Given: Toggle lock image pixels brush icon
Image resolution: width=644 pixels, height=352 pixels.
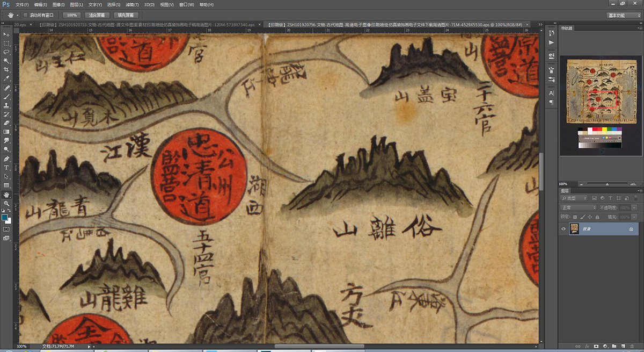Looking at the screenshot, I should [582, 217].
